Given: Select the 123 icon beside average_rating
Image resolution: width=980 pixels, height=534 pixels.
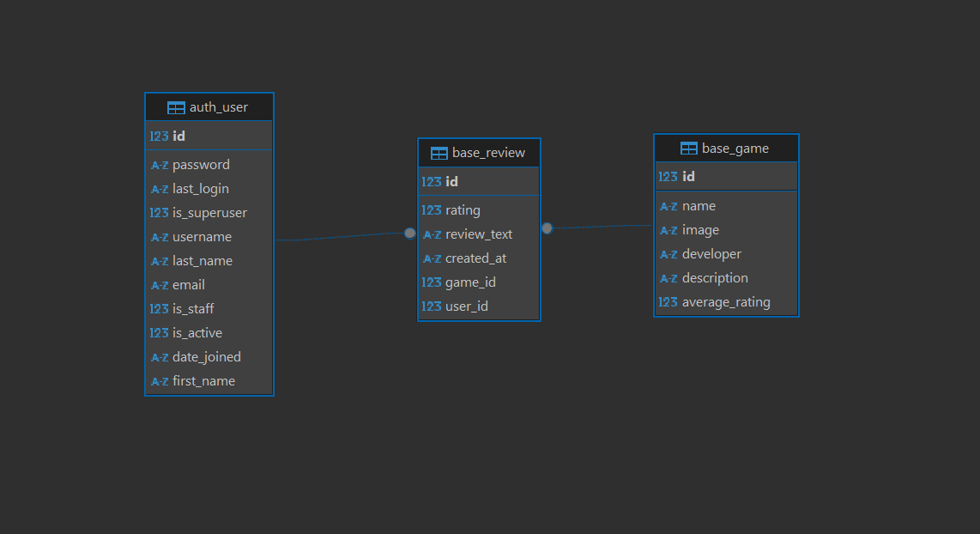Looking at the screenshot, I should 668,301.
